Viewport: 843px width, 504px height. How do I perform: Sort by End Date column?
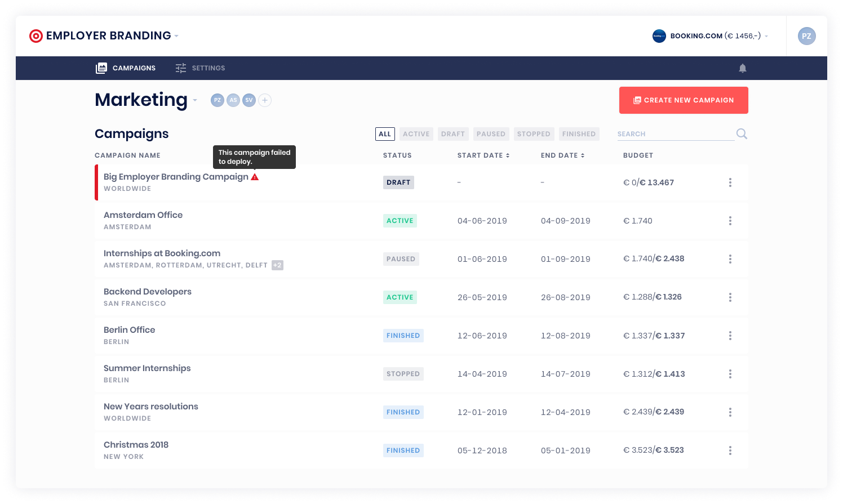[x=563, y=155]
